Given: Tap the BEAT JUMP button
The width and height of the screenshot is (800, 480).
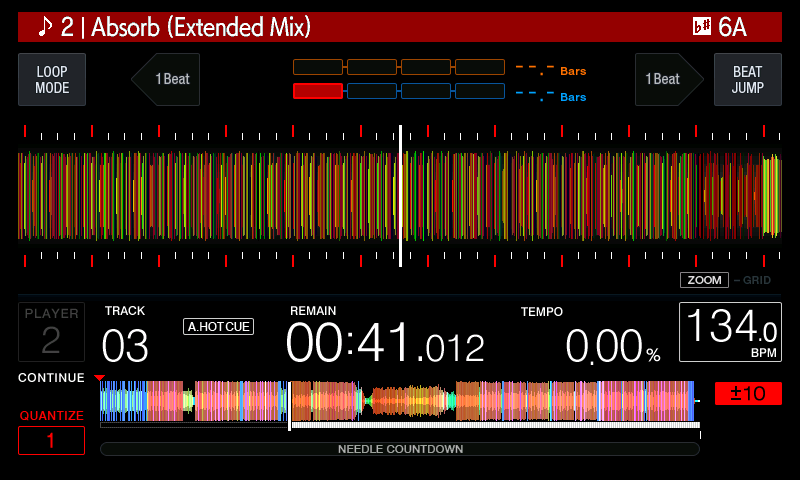Looking at the screenshot, I should [747, 80].
